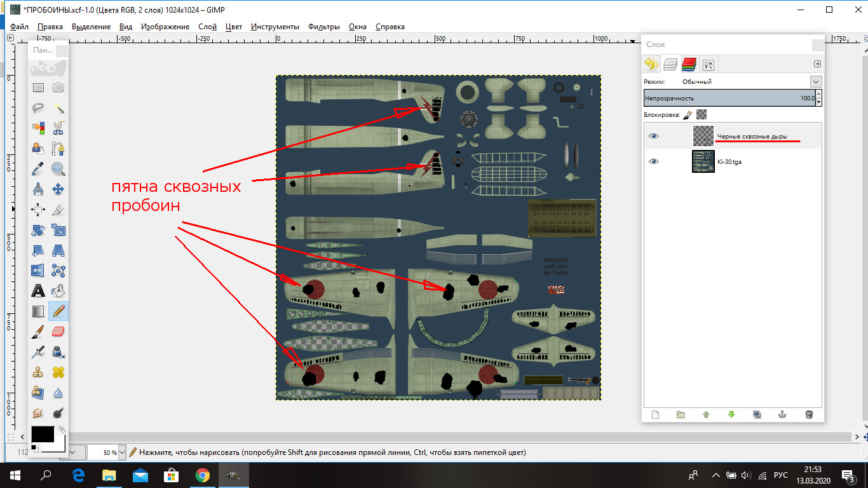
Task: Open the Инструменты menu
Action: click(275, 27)
